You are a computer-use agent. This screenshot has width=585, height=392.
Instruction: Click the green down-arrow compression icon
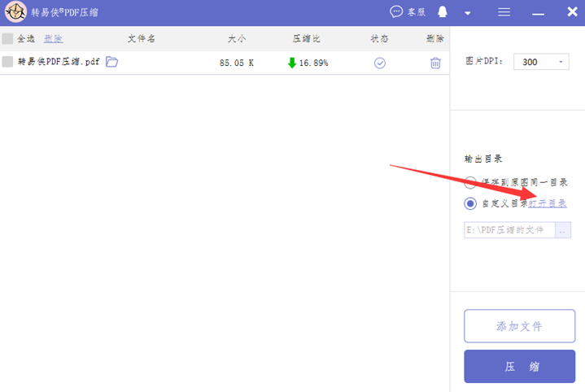[292, 63]
